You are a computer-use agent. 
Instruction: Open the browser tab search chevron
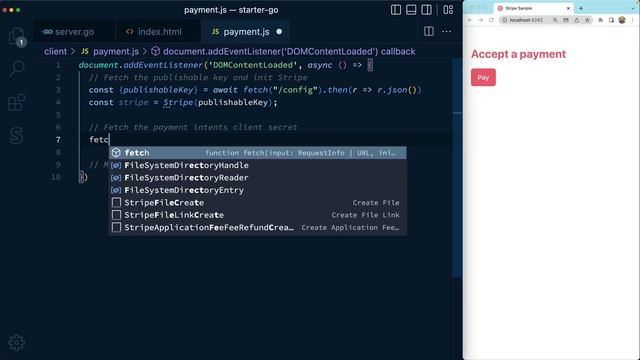click(633, 8)
